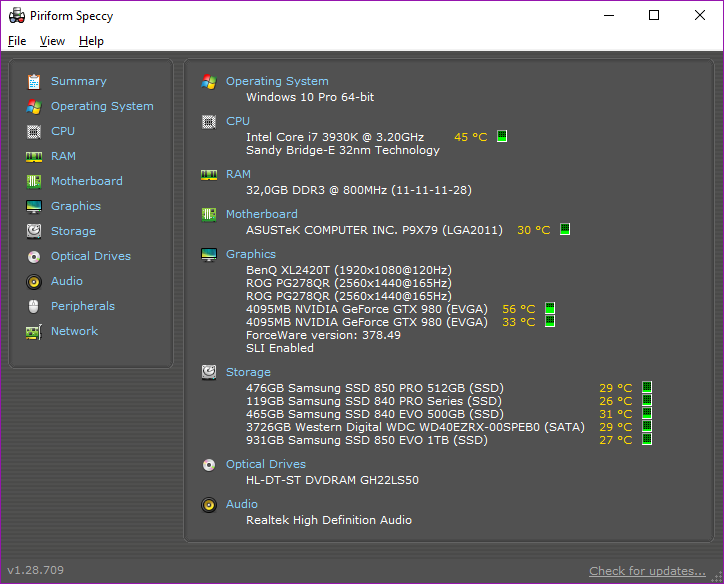
Task: Click the Peripherals mouse icon
Action: click(34, 306)
